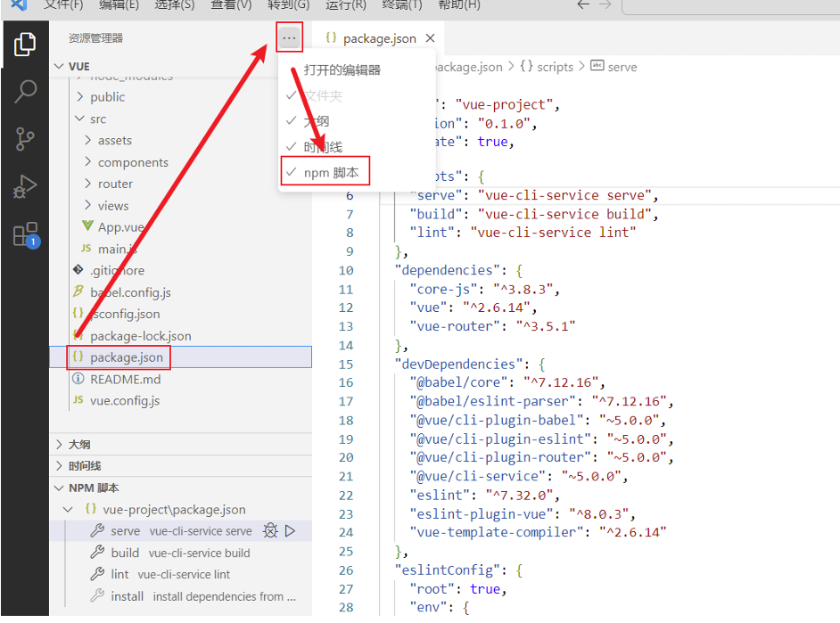840x623 pixels.
Task: Expand the components folder
Action: tap(88, 161)
